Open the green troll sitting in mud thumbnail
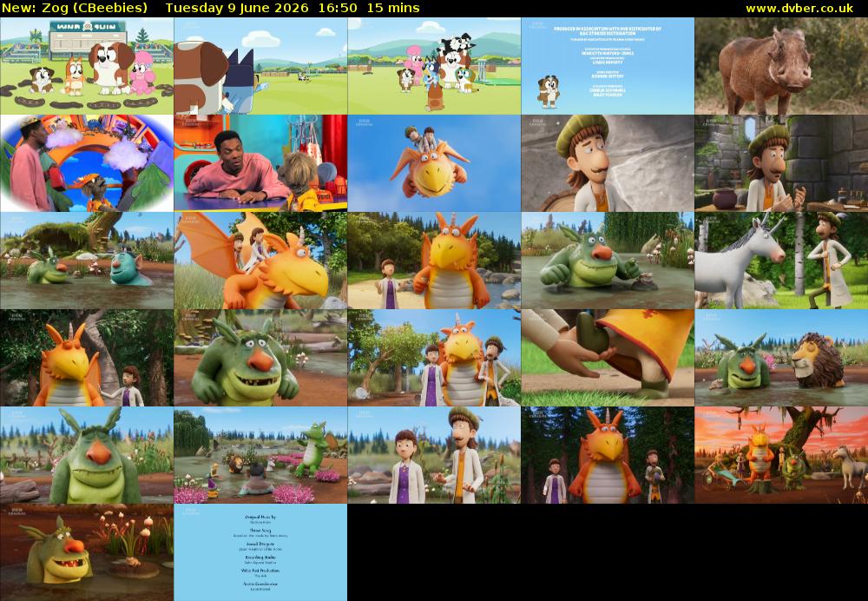868x601 pixels. click(x=608, y=261)
